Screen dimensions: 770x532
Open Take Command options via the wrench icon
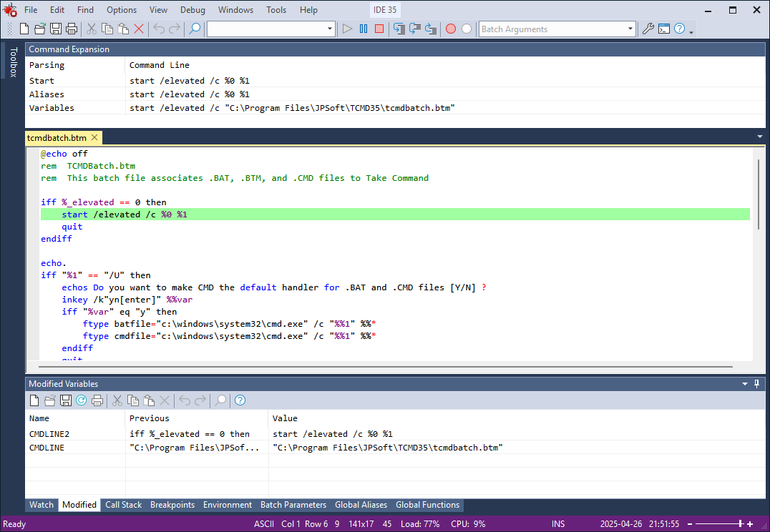coord(648,29)
